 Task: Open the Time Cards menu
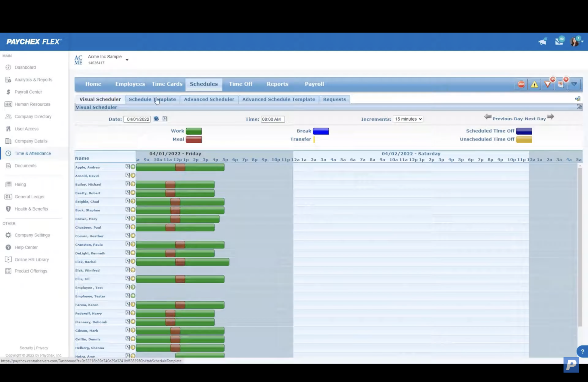(x=167, y=84)
